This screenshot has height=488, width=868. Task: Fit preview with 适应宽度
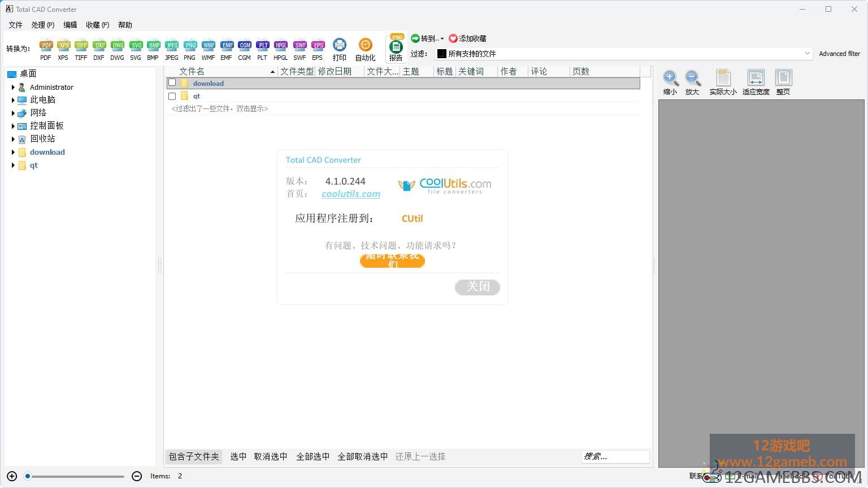click(756, 82)
